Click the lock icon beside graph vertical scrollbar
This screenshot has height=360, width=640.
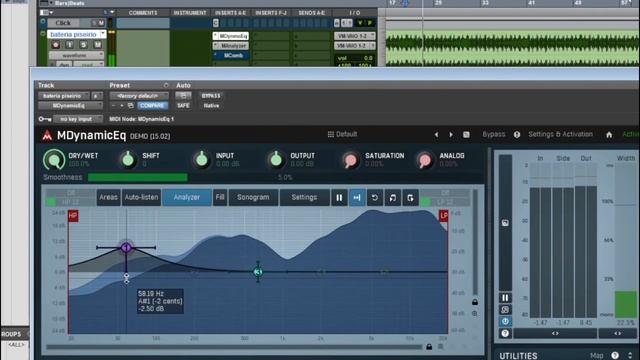[475, 302]
